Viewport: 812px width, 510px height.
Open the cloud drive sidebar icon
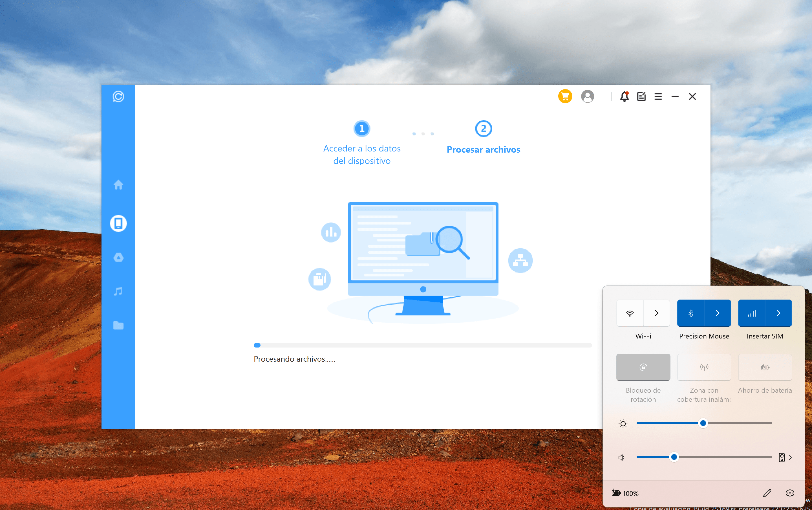tap(118, 257)
